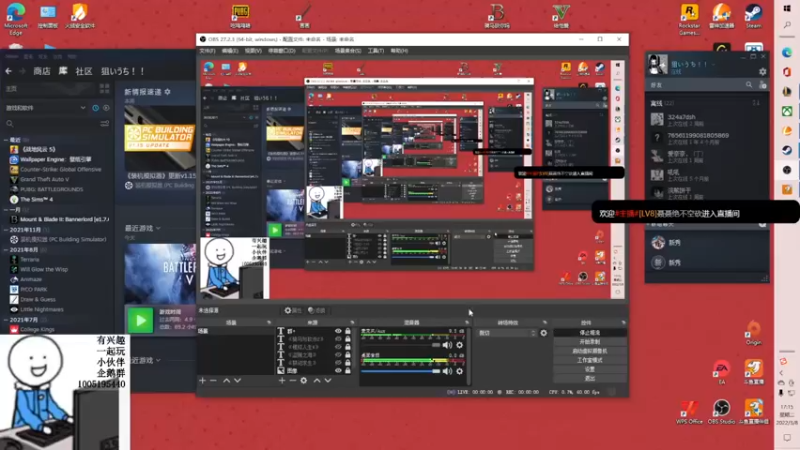Open the 帮助(H) menu in OBS

point(399,51)
